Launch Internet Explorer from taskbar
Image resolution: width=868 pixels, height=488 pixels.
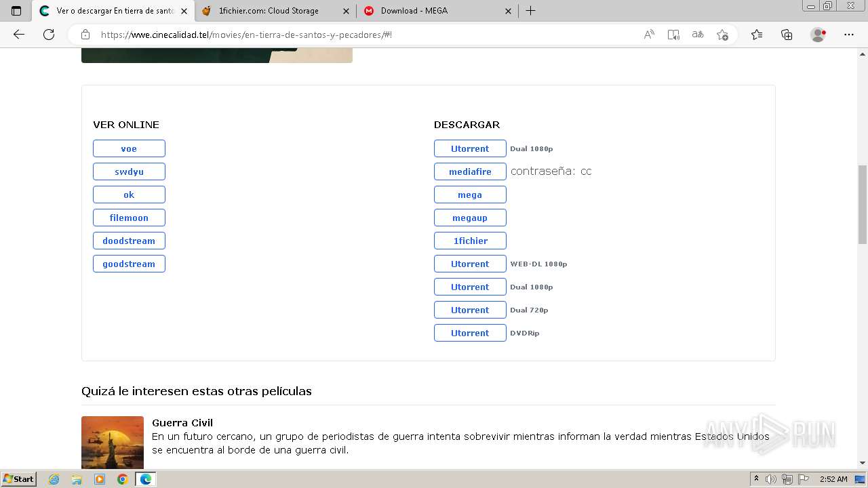[x=54, y=479]
